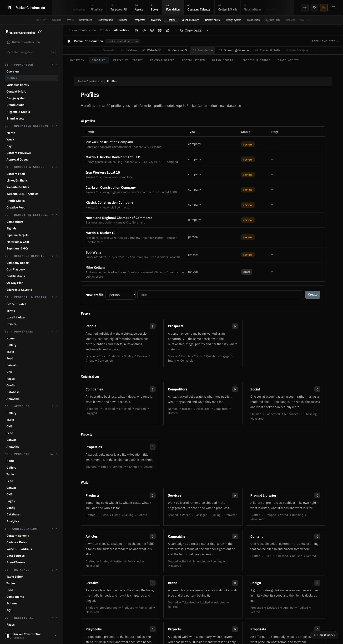Open the 21 Books top tab
The image size is (343, 644).
[x=155, y=8]
